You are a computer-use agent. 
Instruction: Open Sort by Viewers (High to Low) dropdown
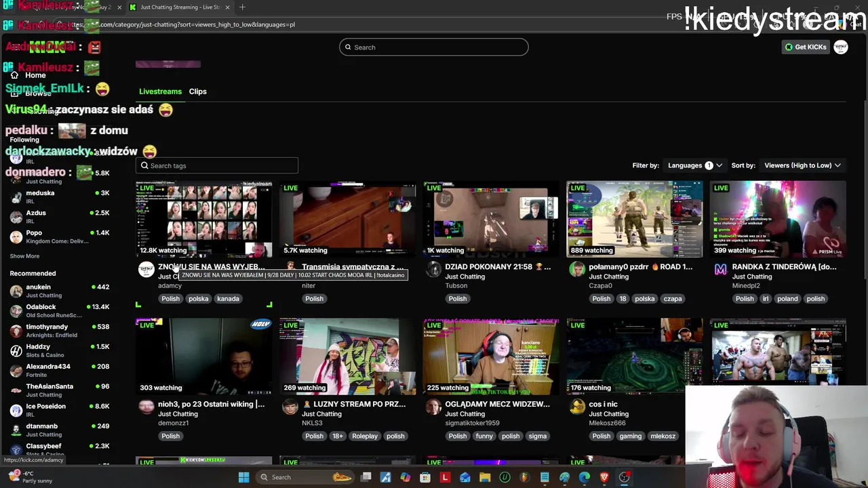tap(803, 165)
